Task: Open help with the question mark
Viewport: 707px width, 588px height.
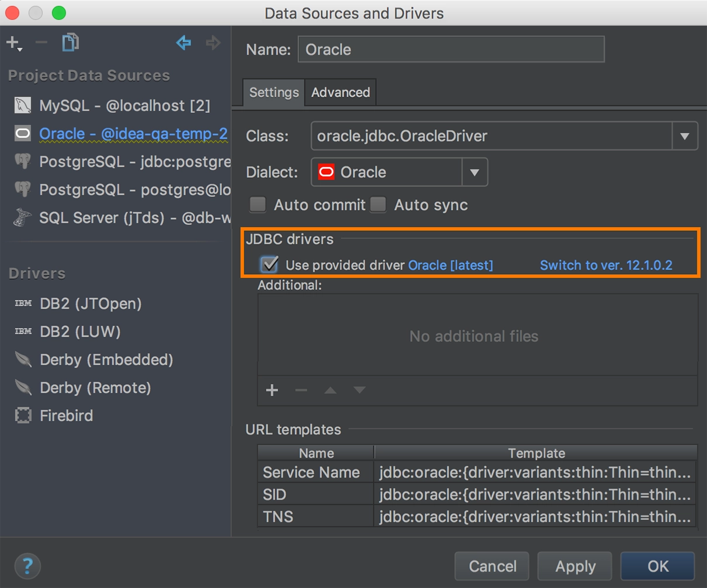Action: 27,566
